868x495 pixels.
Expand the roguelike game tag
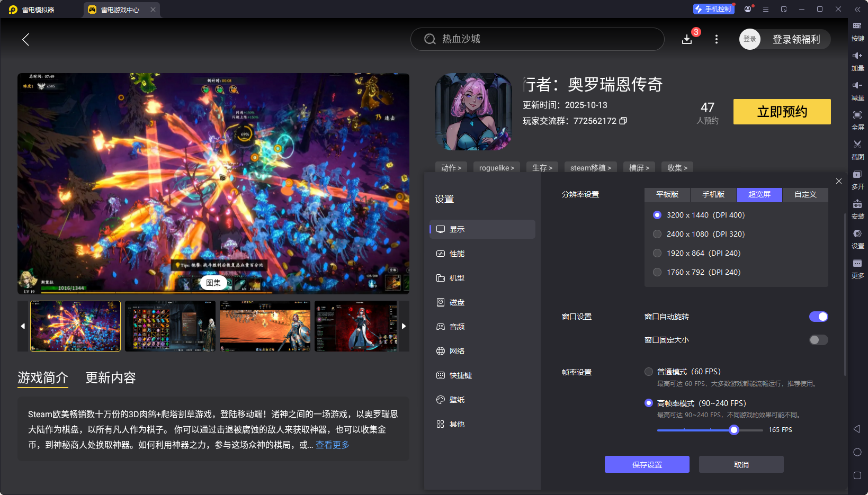[496, 167]
